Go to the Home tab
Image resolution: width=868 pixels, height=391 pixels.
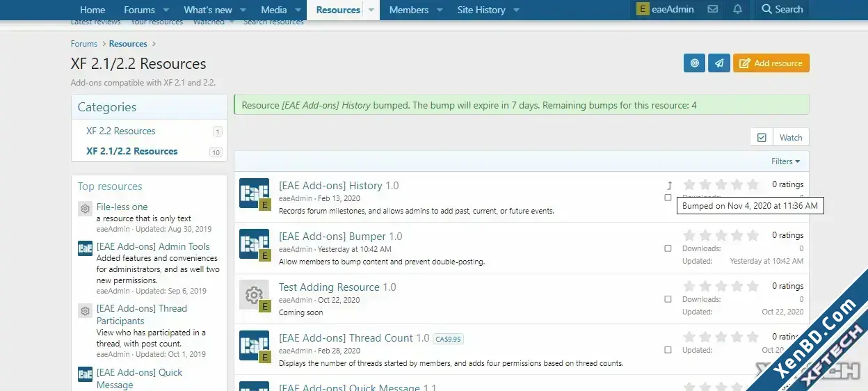[93, 10]
